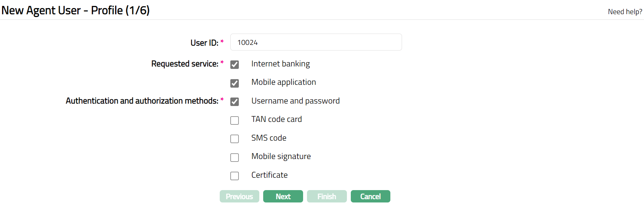Click the "Certificate" label text
Screen dimensions: 644x206
pos(270,175)
